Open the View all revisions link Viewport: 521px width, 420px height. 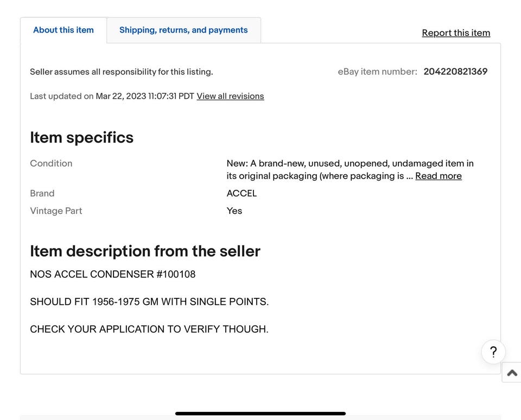(x=230, y=97)
